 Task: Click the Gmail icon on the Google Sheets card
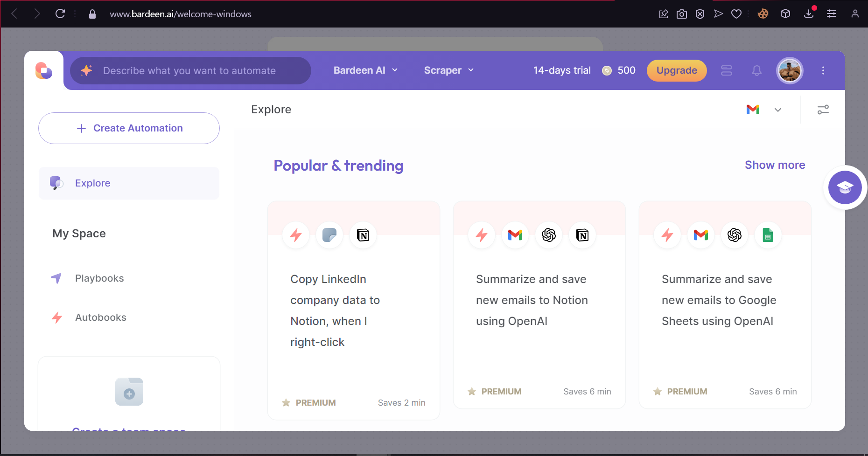pos(701,235)
